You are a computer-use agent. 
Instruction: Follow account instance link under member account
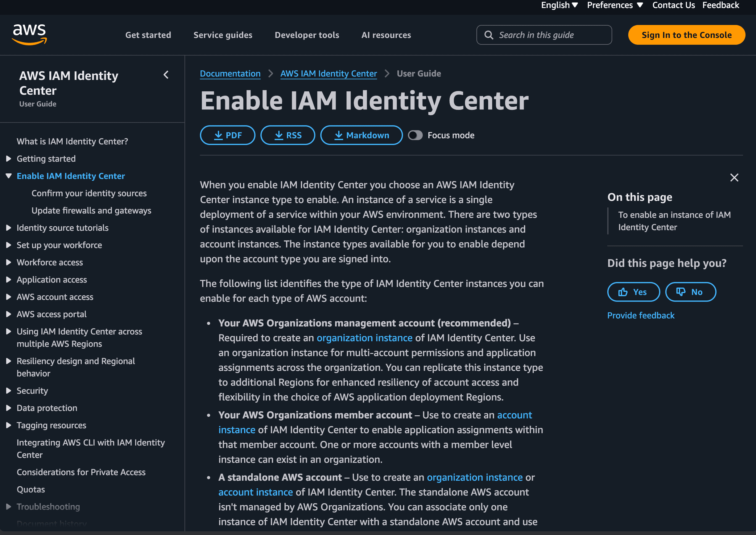[x=375, y=422]
